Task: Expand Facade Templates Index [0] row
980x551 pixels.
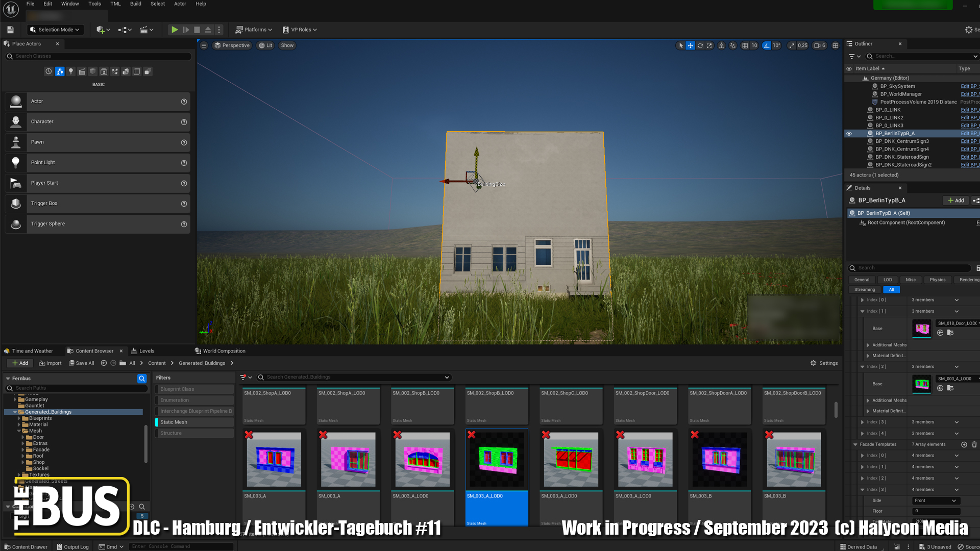Action: click(863, 456)
